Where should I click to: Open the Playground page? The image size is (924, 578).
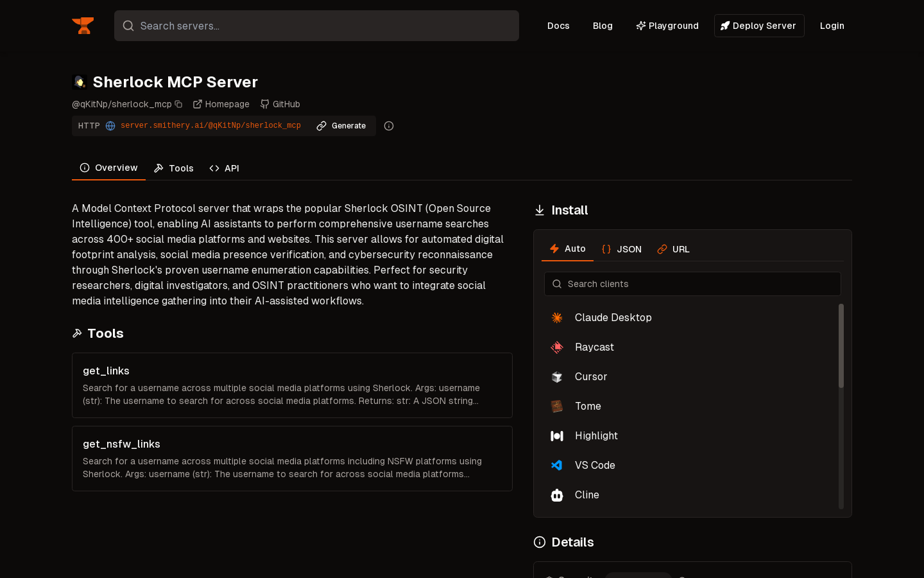(x=667, y=26)
